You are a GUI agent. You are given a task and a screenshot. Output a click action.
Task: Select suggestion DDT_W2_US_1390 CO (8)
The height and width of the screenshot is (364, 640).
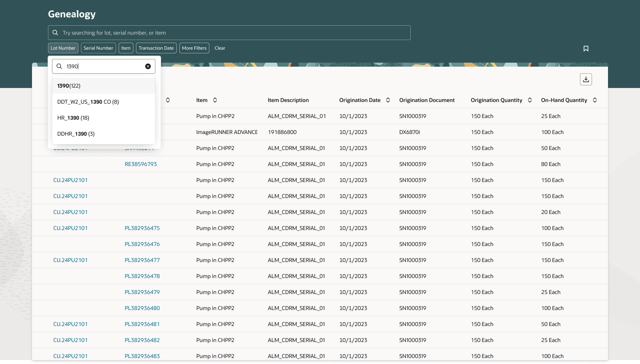click(88, 102)
